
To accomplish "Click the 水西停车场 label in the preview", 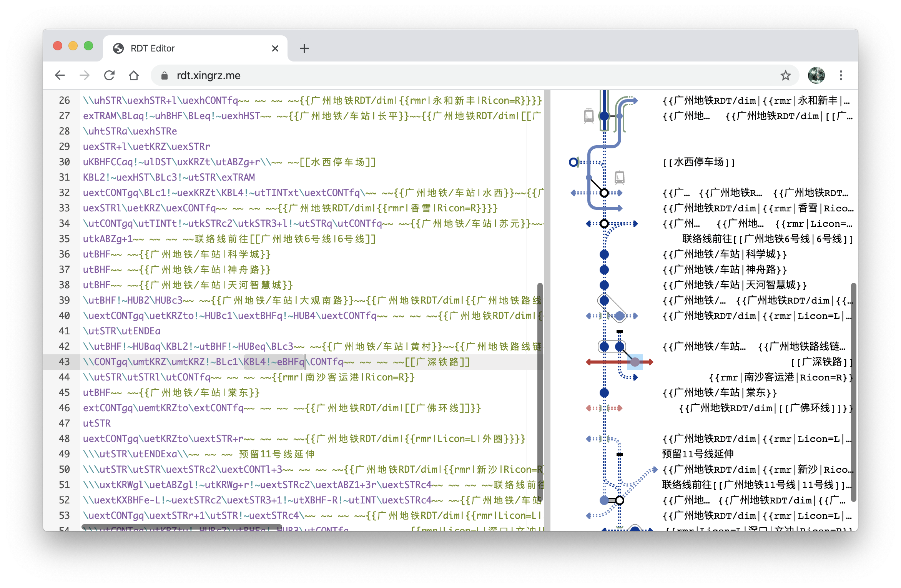I will [698, 162].
